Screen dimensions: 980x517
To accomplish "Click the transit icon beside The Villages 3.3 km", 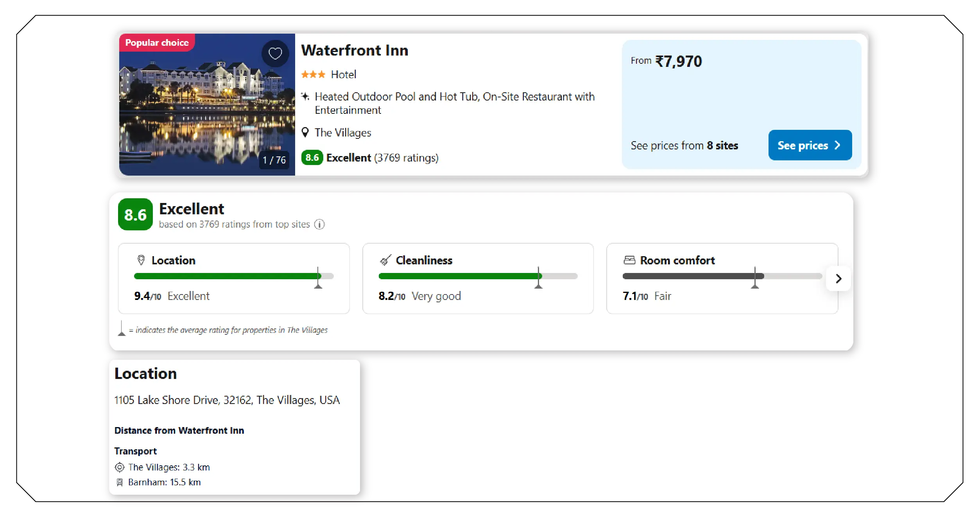I will (119, 467).
